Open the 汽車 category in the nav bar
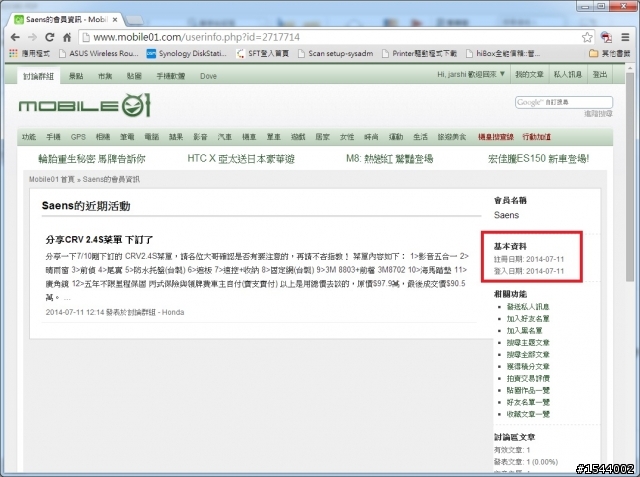The height and width of the screenshot is (477, 640). 224,137
